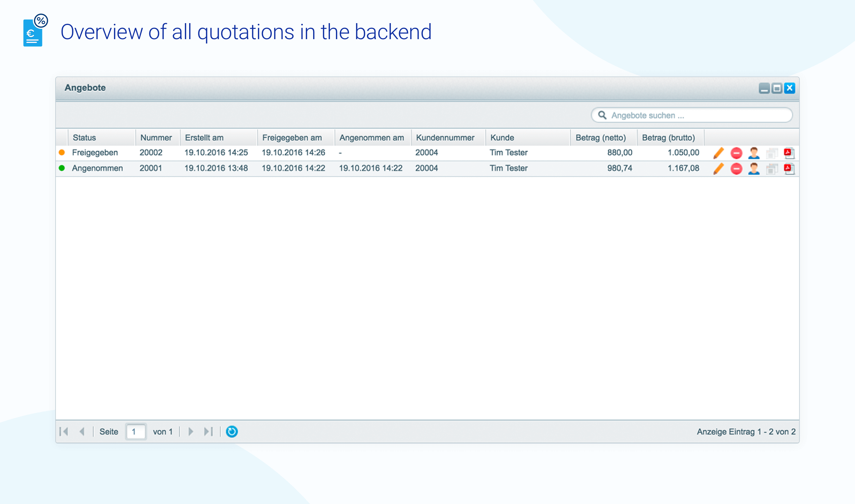Refresh the quotations list

click(232, 432)
